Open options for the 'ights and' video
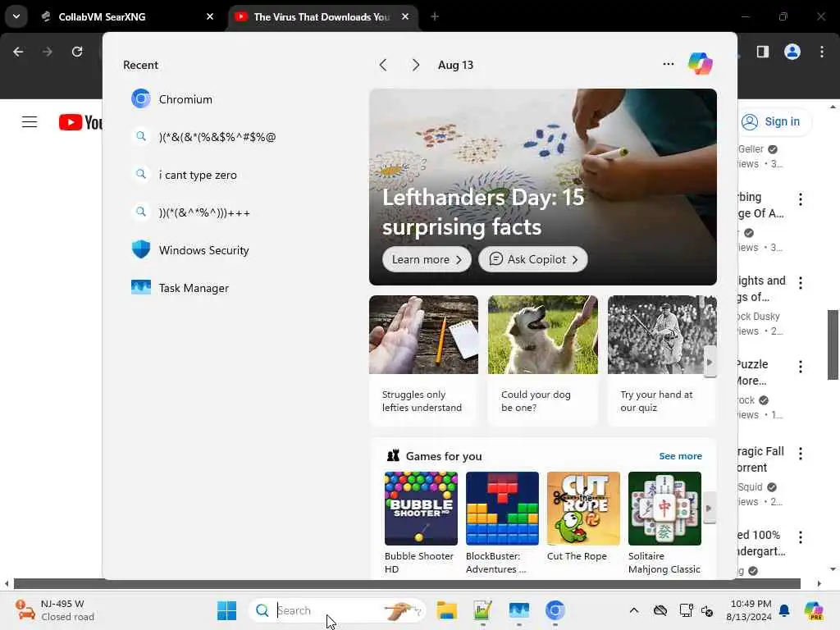Image resolution: width=840 pixels, height=630 pixels. click(x=801, y=283)
